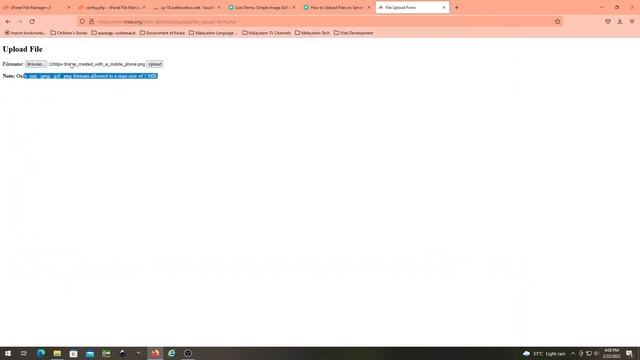Show hidden system tray icons chevron
The width and height of the screenshot is (640, 360).
click(x=573, y=353)
